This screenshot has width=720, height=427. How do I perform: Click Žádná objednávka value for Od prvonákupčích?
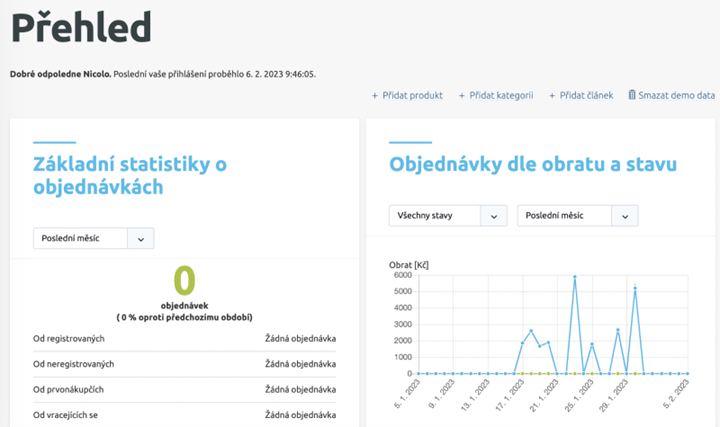point(300,390)
